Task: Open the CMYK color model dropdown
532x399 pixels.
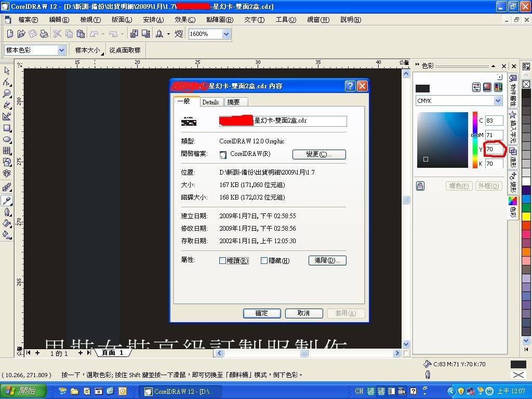Action: (497, 101)
